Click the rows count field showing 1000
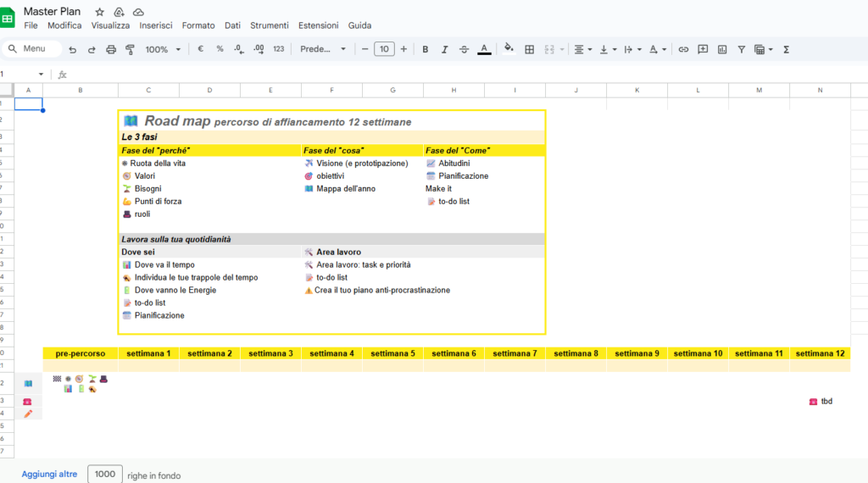 [x=105, y=475]
